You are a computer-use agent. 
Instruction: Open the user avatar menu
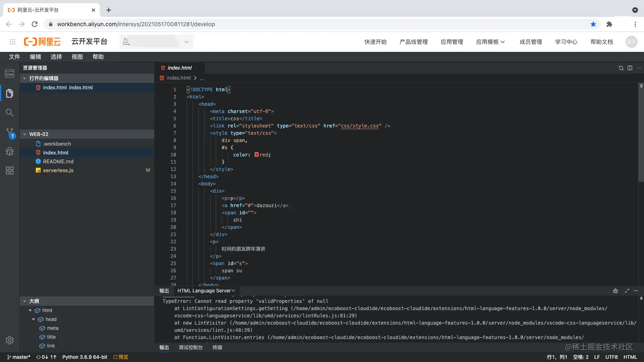point(631,42)
